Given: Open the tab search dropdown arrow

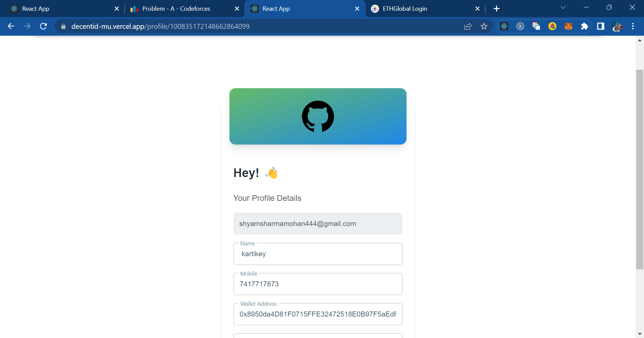Looking at the screenshot, I should coord(563,7).
